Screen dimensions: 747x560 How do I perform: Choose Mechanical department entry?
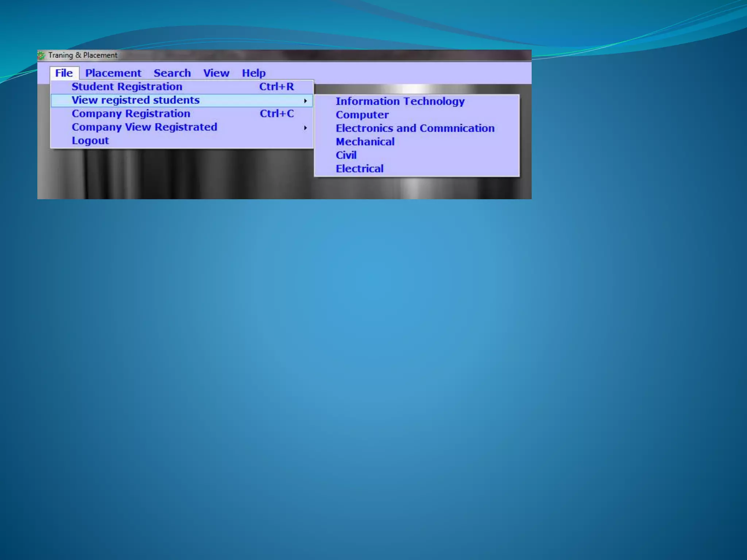(365, 142)
